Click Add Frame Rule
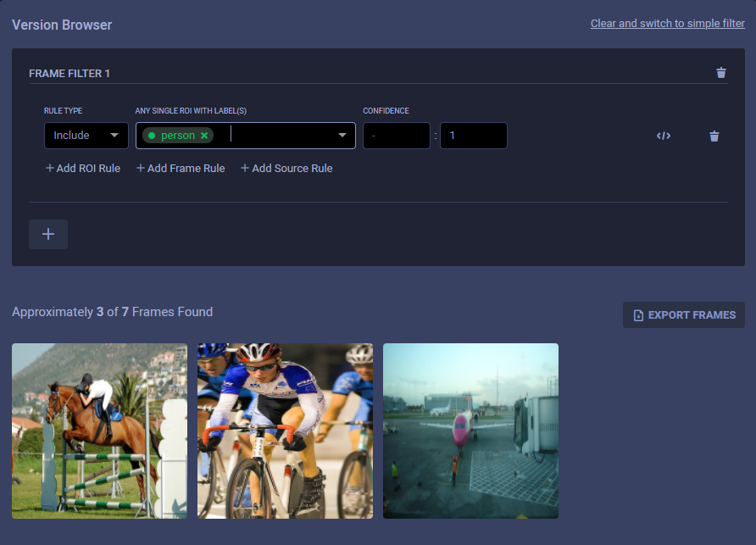756x545 pixels. 181,169
